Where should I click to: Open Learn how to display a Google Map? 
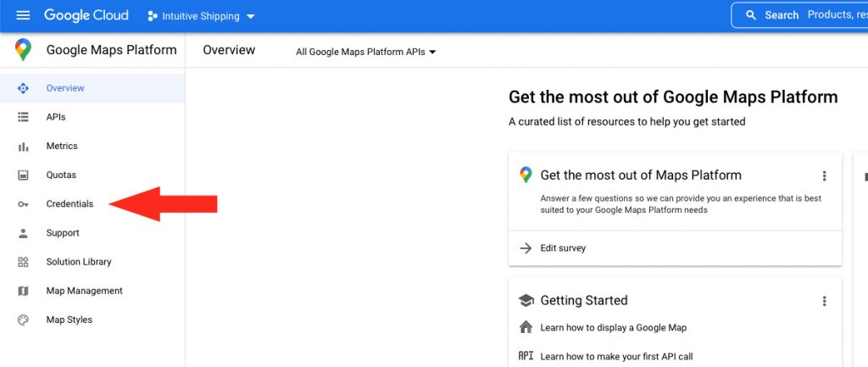pyautogui.click(x=614, y=328)
